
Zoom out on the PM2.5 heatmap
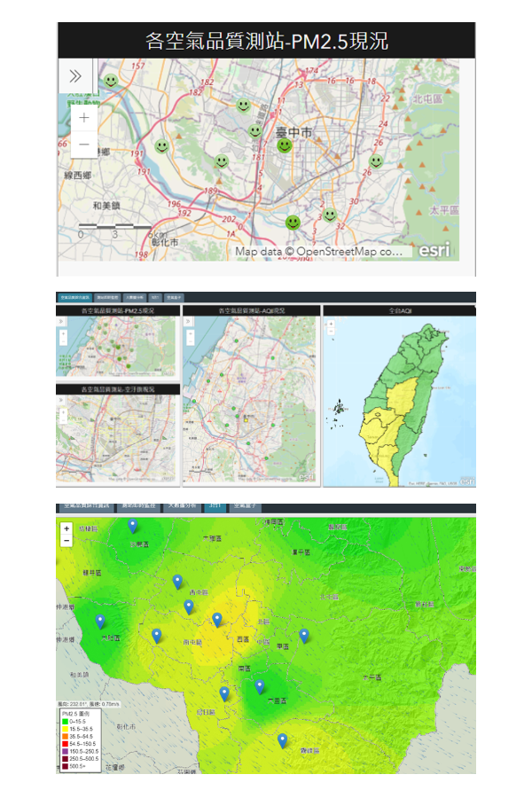tap(66, 540)
